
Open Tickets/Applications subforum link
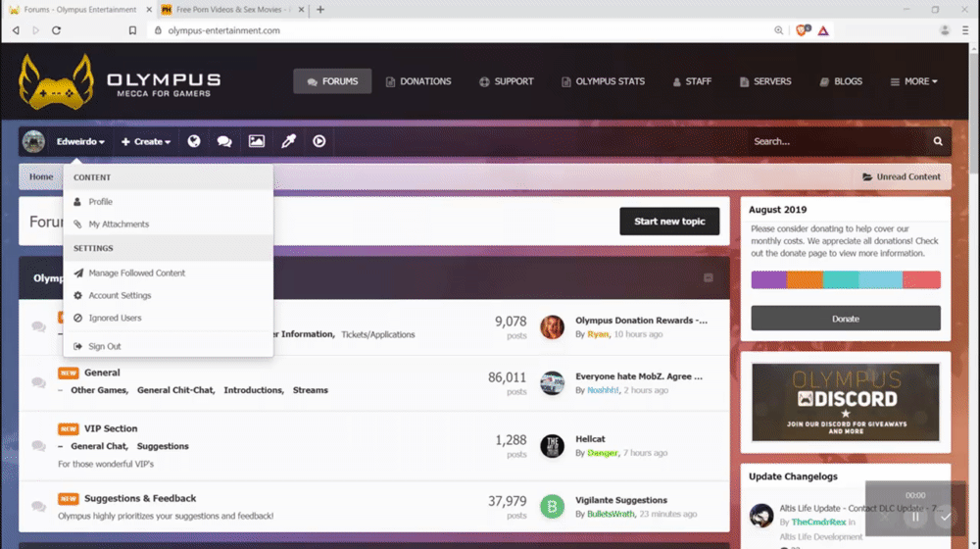[377, 334]
